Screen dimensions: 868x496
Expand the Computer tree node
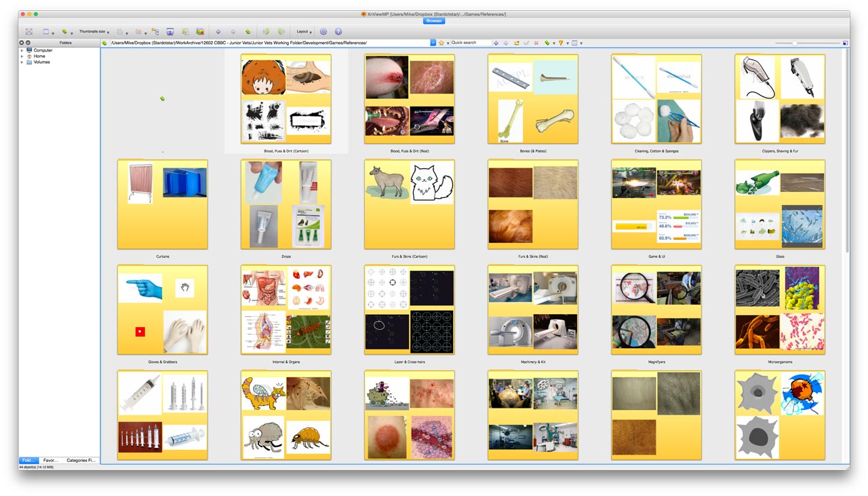22,50
